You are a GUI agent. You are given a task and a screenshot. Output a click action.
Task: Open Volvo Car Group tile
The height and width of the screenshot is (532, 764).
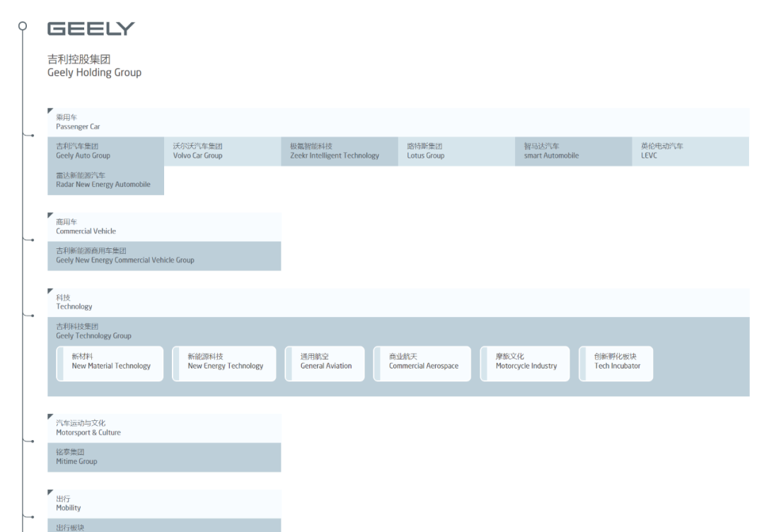(x=223, y=151)
